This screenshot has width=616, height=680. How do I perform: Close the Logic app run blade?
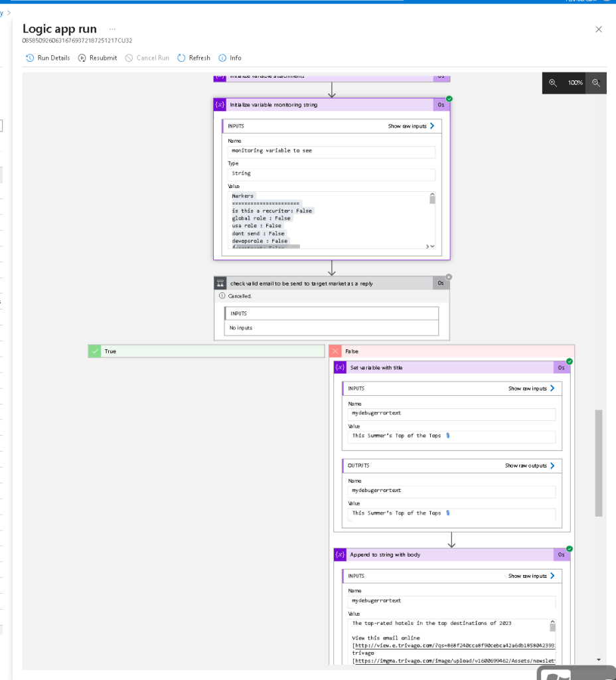coord(599,29)
